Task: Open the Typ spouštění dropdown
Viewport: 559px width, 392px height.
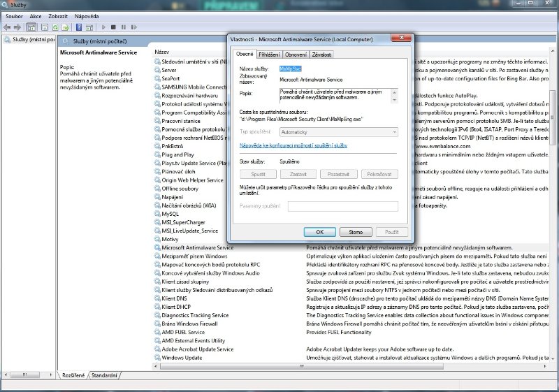Action: tap(339, 132)
